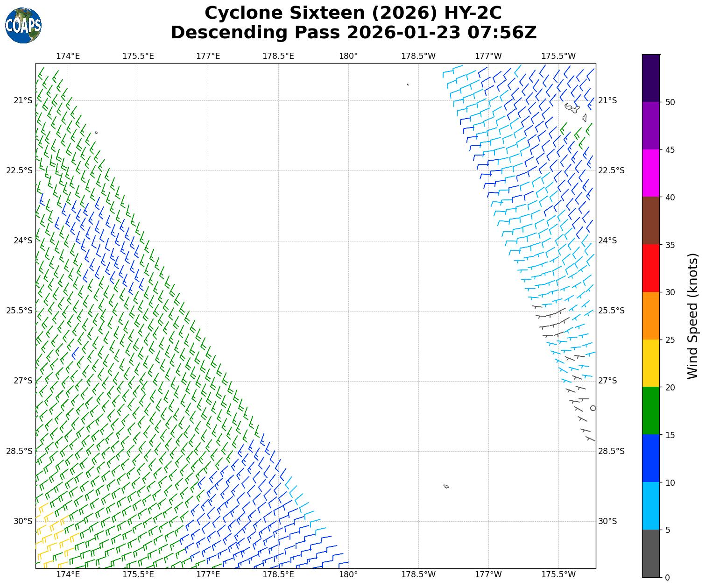Click the tiny island near 174.5°E 21.7°S
Viewport: 706px width, 588px height.
(x=96, y=133)
